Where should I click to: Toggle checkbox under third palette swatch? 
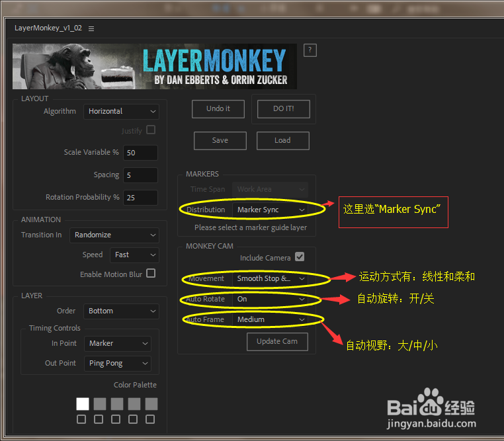(116, 419)
